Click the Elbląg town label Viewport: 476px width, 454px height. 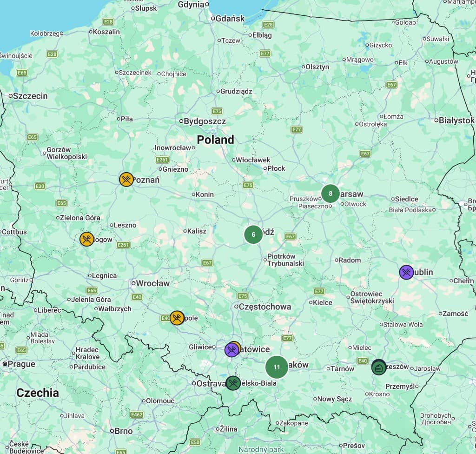point(262,35)
